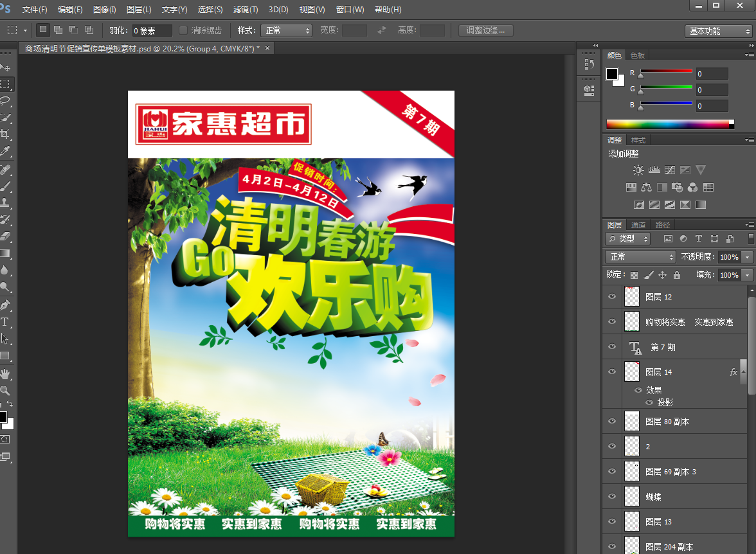This screenshot has height=554, width=756.
Task: Hide layer 图层 14
Action: tap(612, 371)
